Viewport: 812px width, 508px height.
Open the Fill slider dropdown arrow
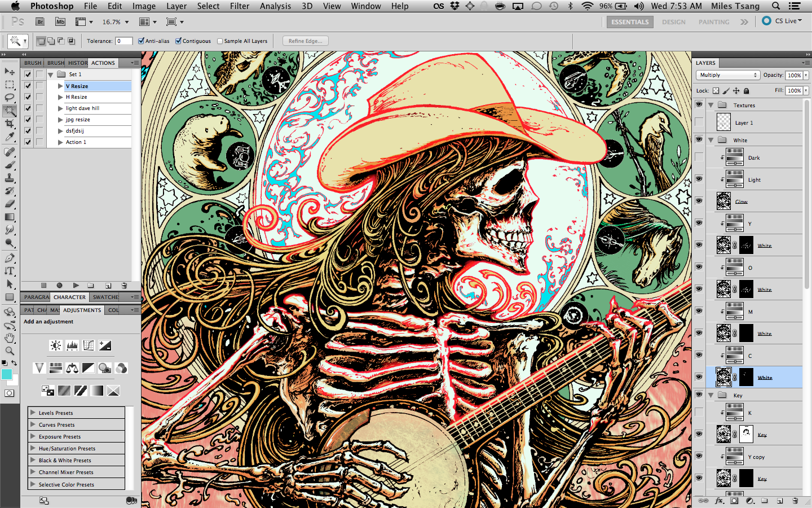click(x=806, y=90)
